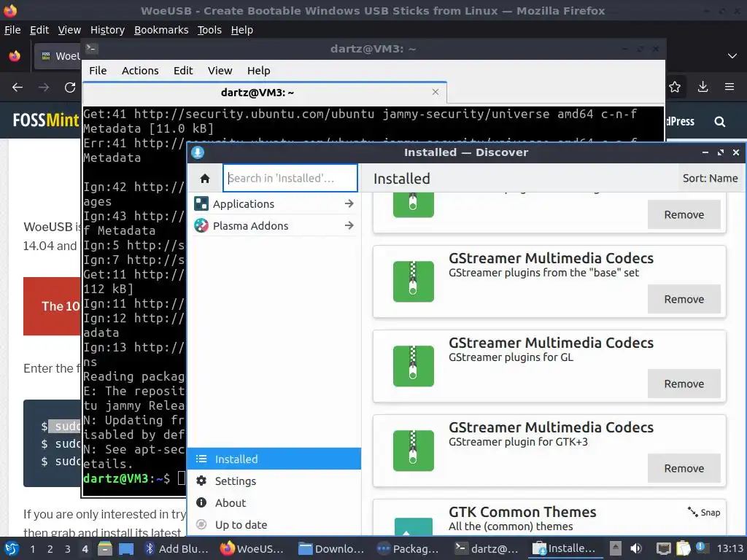Switch to workspace 1
The width and height of the screenshot is (747, 560).
click(32, 549)
